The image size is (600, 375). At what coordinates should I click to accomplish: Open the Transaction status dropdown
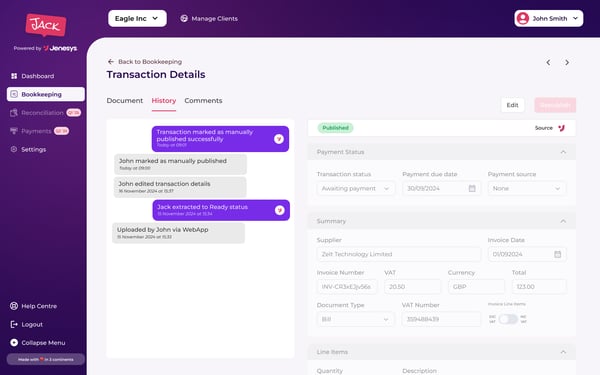[x=355, y=188]
